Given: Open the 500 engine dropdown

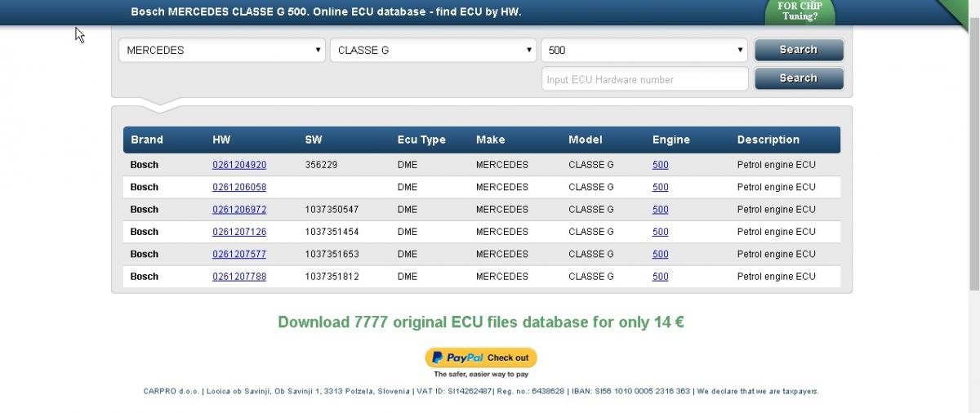Looking at the screenshot, I should click(x=644, y=50).
